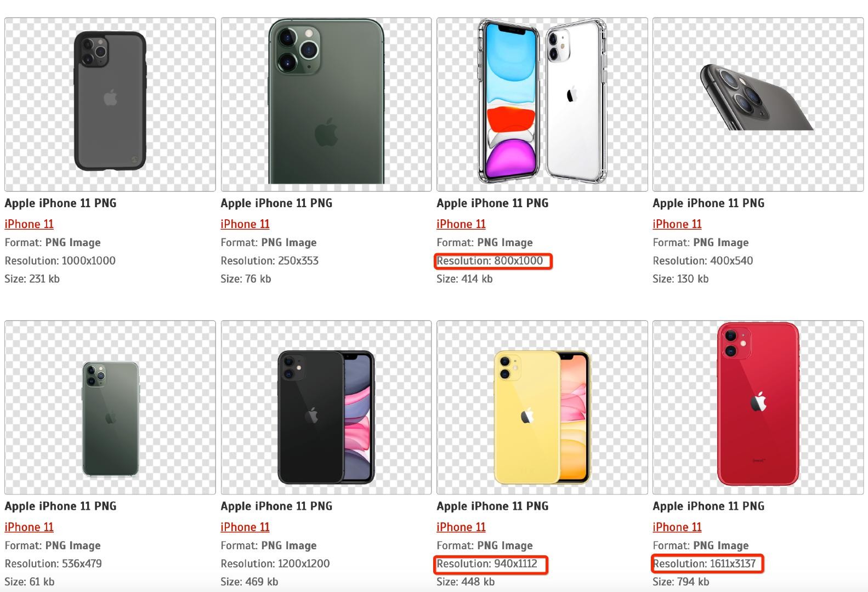Click the Size: 231 kb text

[32, 279]
